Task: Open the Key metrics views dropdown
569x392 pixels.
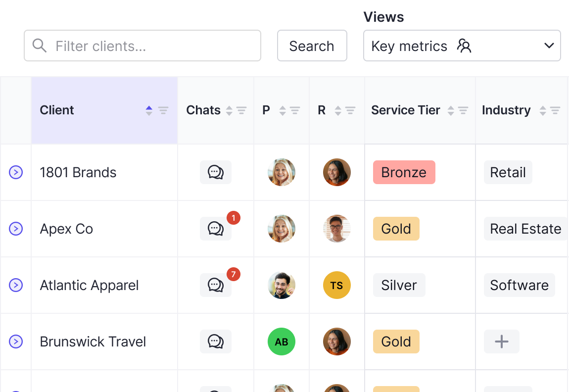Action: 462,46
